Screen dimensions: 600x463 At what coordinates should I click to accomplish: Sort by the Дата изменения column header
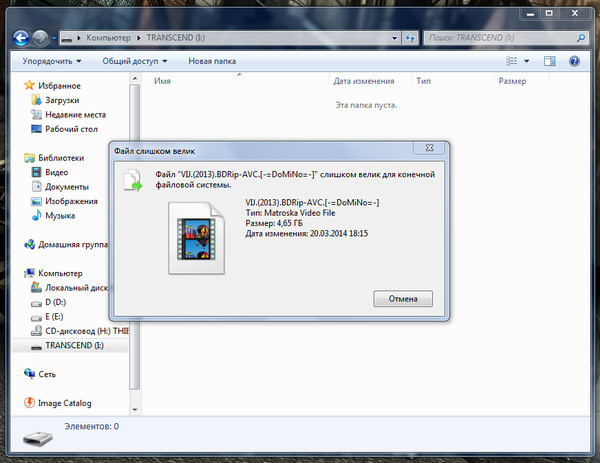point(364,81)
